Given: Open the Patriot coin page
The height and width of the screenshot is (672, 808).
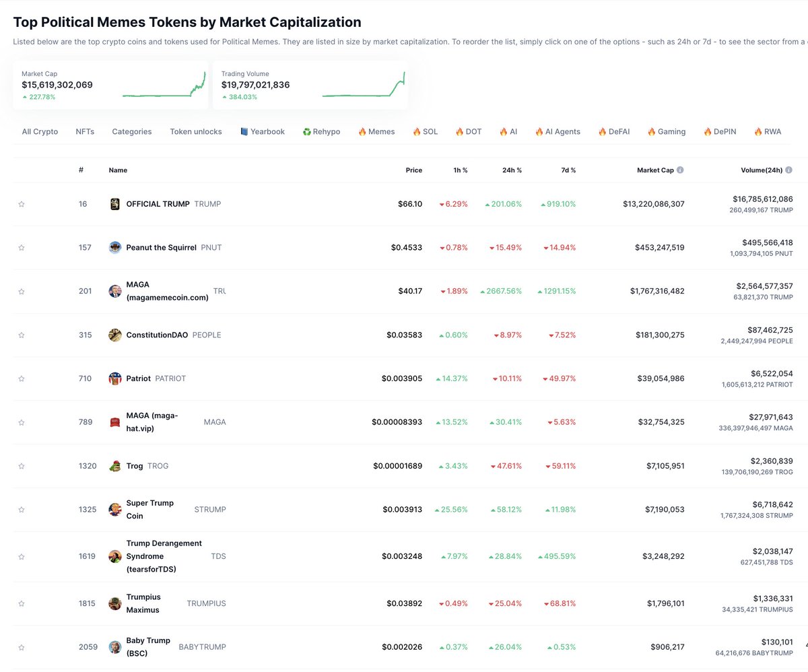Looking at the screenshot, I should tap(139, 379).
